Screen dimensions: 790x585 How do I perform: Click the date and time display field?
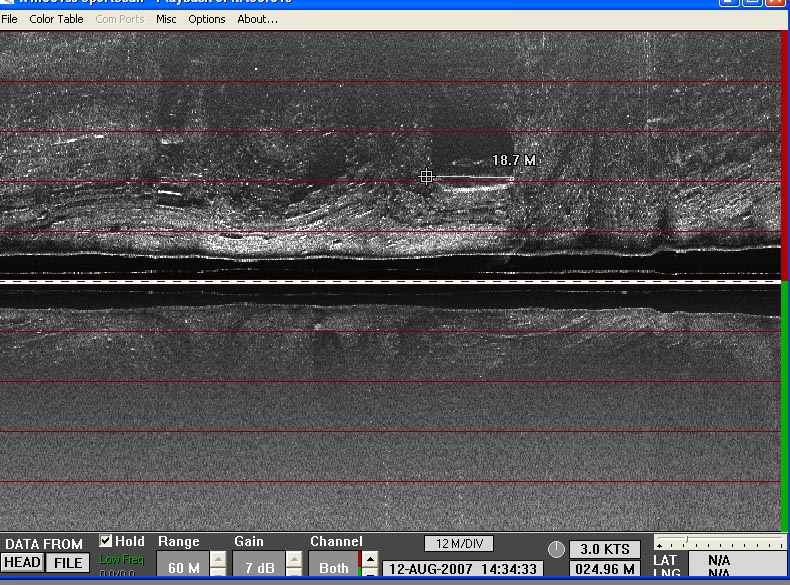pos(464,569)
